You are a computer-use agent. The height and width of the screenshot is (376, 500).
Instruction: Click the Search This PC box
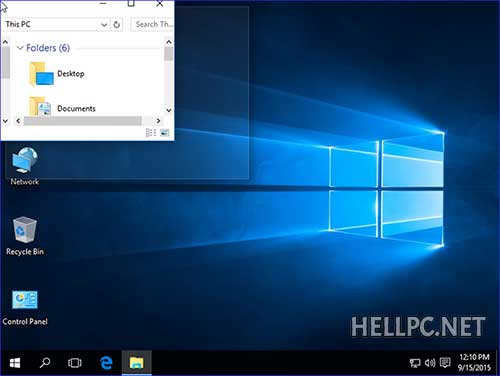(x=152, y=24)
